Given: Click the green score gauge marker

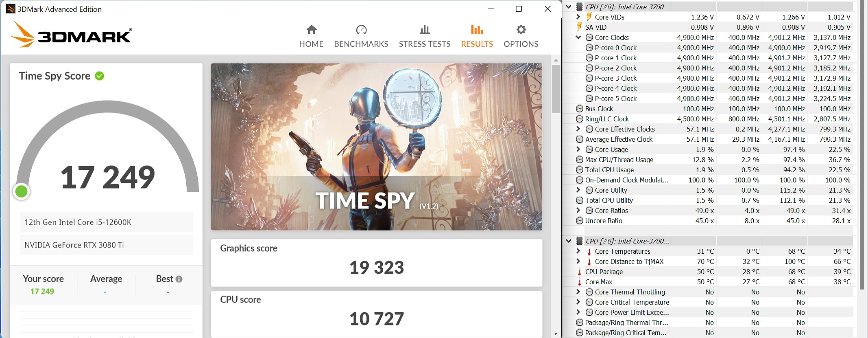Looking at the screenshot, I should point(22,191).
